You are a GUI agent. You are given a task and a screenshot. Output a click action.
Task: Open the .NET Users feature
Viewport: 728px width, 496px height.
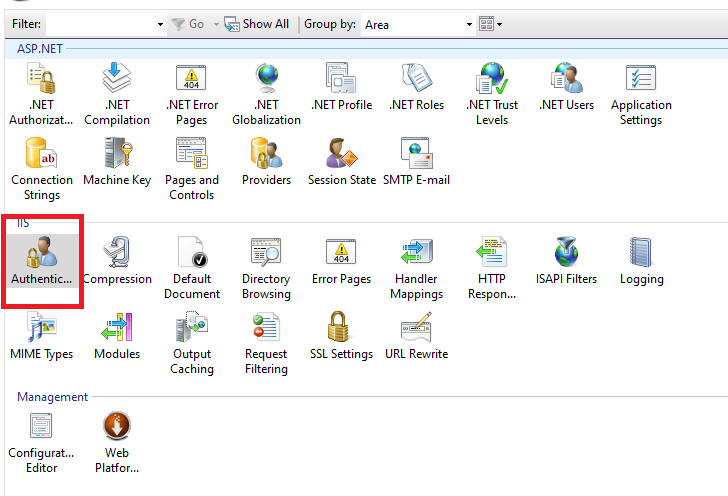(x=566, y=87)
